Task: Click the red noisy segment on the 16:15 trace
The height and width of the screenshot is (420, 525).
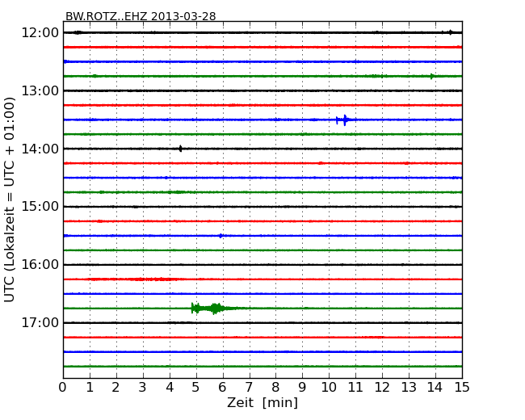Action: [134, 279]
